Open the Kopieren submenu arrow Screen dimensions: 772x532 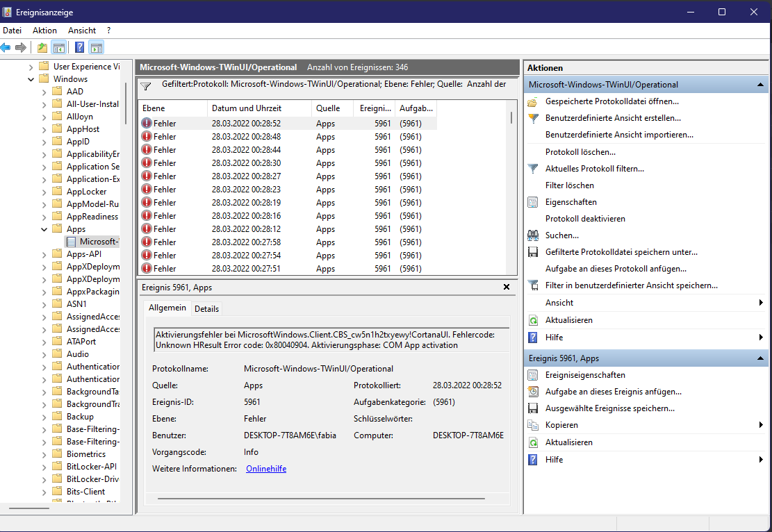point(761,425)
